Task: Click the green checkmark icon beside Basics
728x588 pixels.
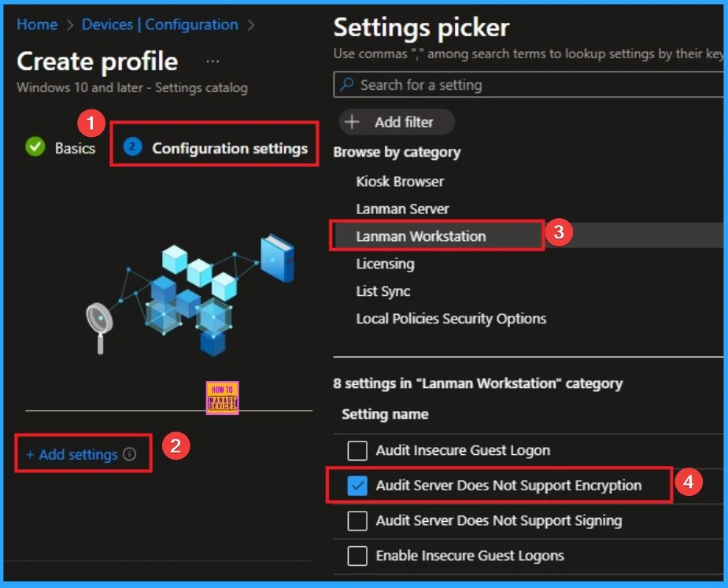Action: (x=35, y=147)
